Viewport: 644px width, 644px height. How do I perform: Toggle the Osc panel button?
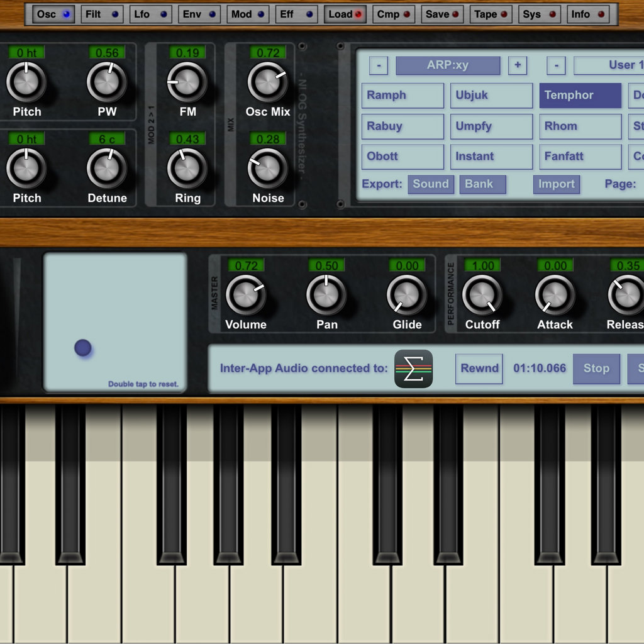53,14
